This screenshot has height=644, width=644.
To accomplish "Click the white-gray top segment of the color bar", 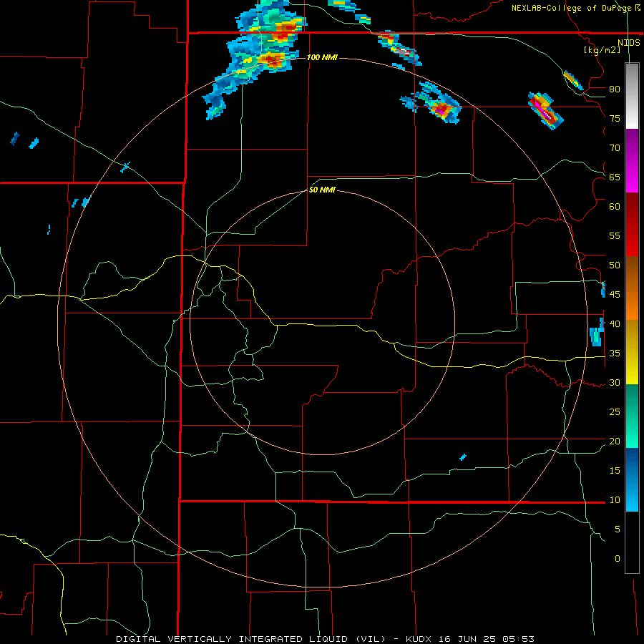I will point(632,96).
